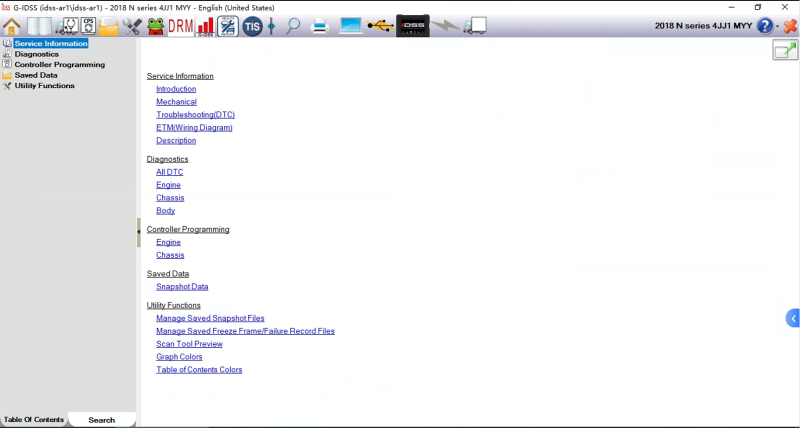This screenshot has width=800, height=428.
Task: Open the help dropdown arrow
Action: tap(778, 27)
